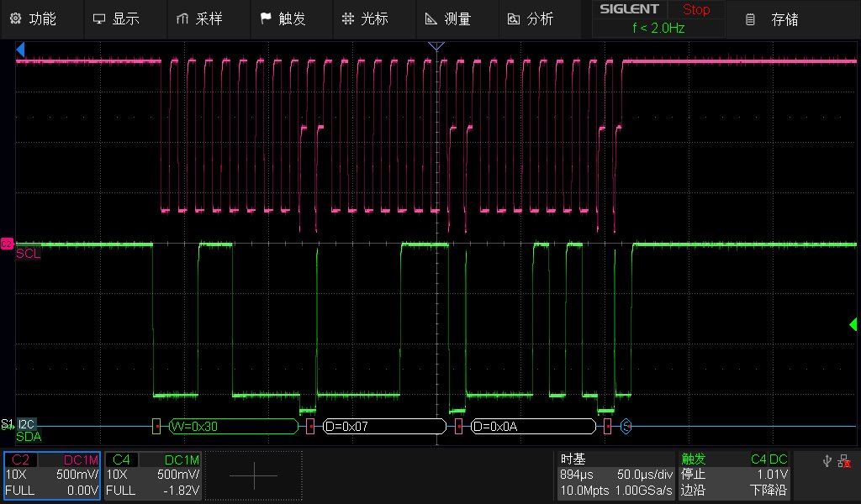Click the green trigger level arrow marker
This screenshot has height=504, width=861.
(x=853, y=325)
